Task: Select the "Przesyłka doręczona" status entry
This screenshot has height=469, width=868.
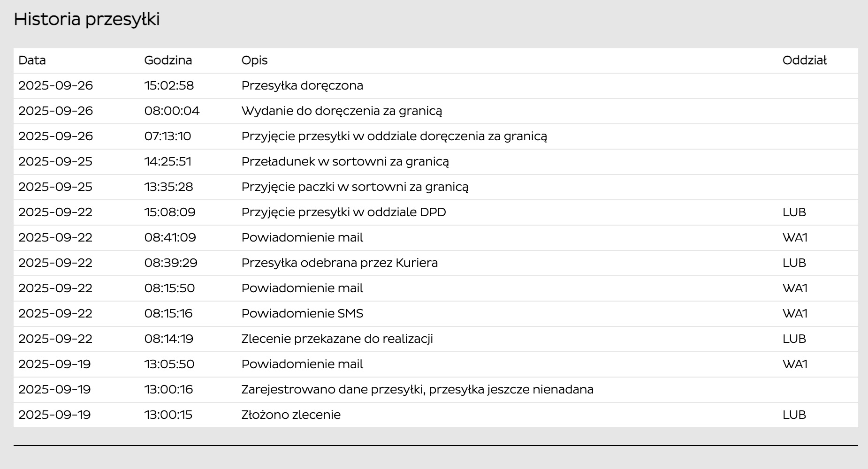Action: [x=302, y=86]
